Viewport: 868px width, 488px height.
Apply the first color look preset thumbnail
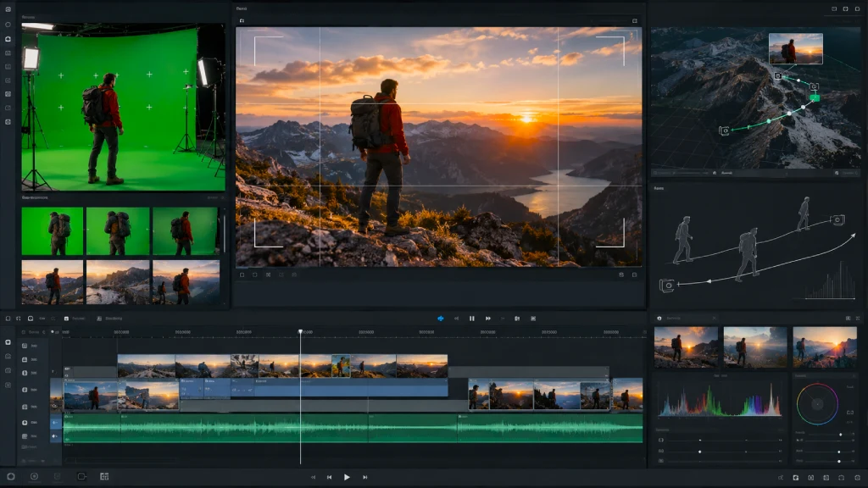pos(686,347)
